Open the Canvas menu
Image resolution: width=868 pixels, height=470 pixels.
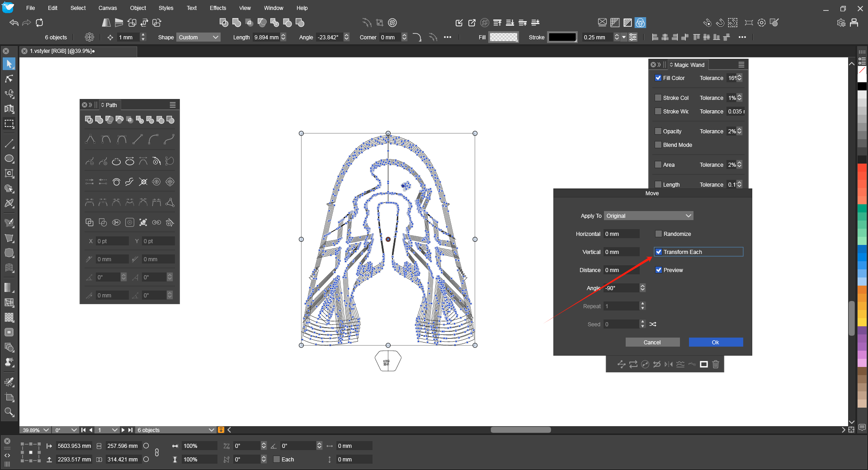(x=108, y=8)
